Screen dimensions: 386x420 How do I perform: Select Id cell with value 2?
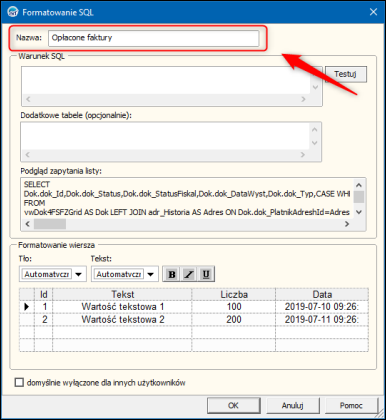[x=44, y=320]
